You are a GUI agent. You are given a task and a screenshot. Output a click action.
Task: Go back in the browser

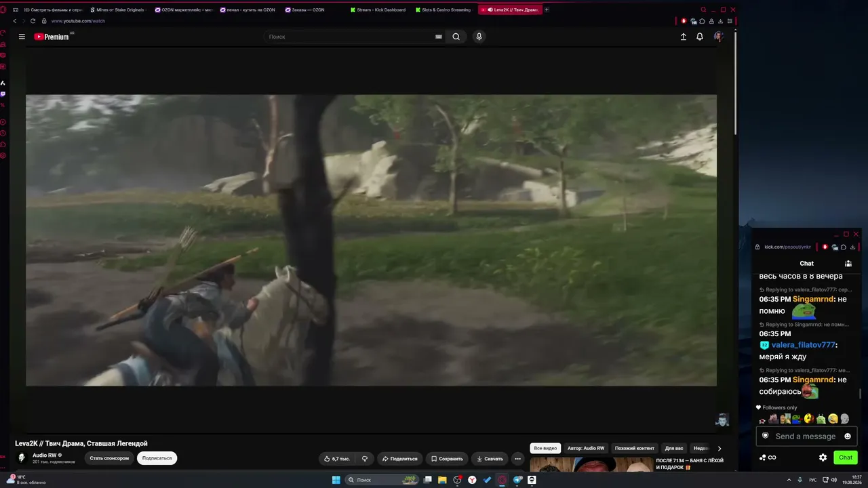[15, 21]
